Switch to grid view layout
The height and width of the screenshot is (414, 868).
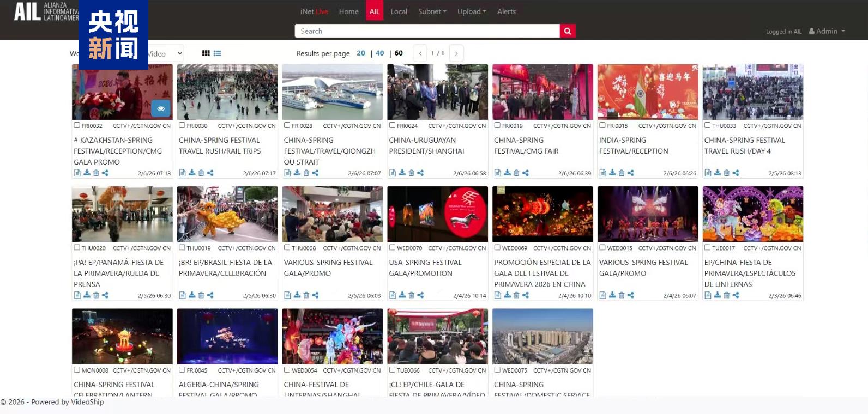[x=206, y=53]
